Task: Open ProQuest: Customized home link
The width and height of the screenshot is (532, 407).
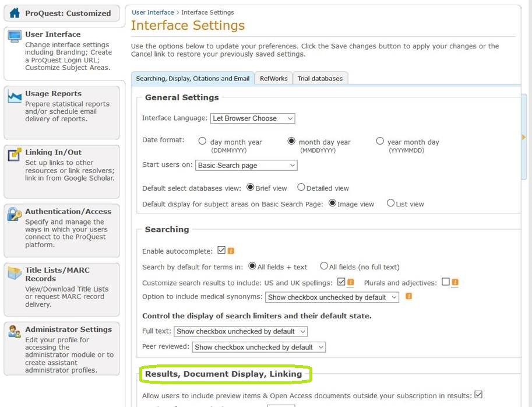Action: [x=68, y=13]
